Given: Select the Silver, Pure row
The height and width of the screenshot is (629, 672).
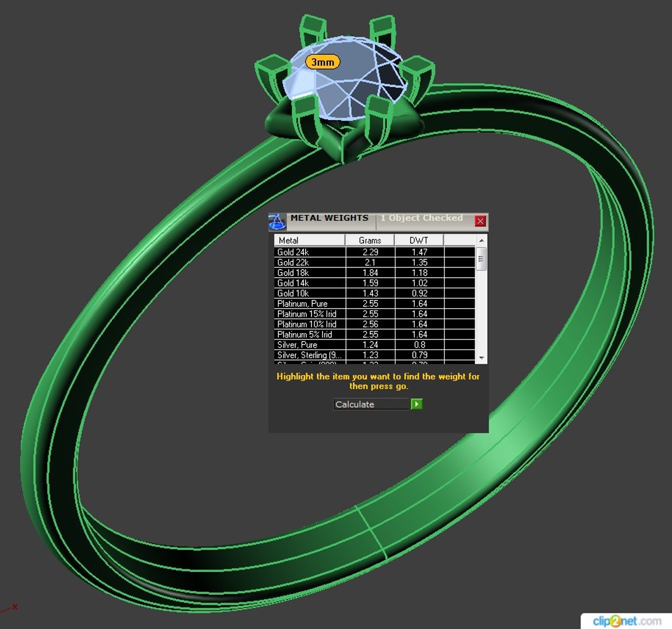Looking at the screenshot, I should [x=374, y=345].
